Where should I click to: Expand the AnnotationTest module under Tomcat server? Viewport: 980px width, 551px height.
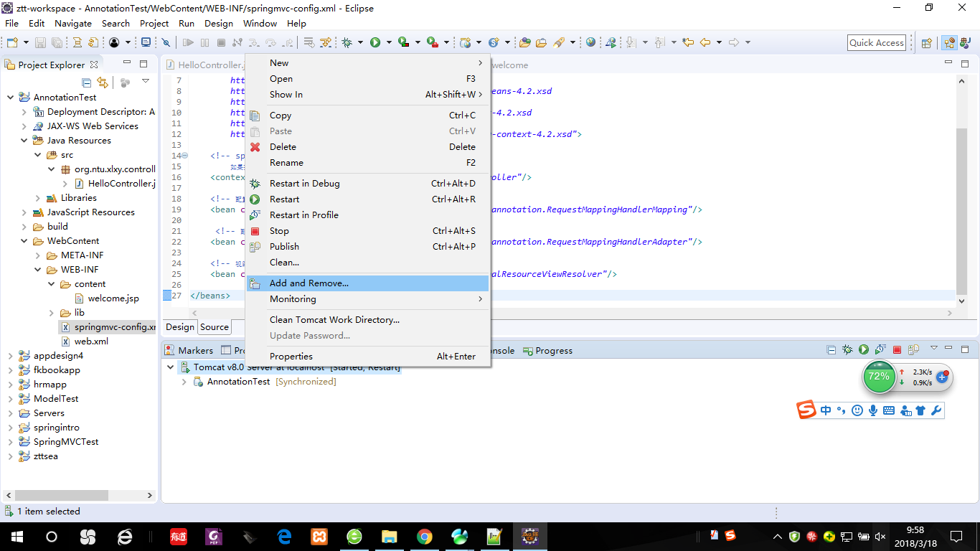pyautogui.click(x=184, y=382)
